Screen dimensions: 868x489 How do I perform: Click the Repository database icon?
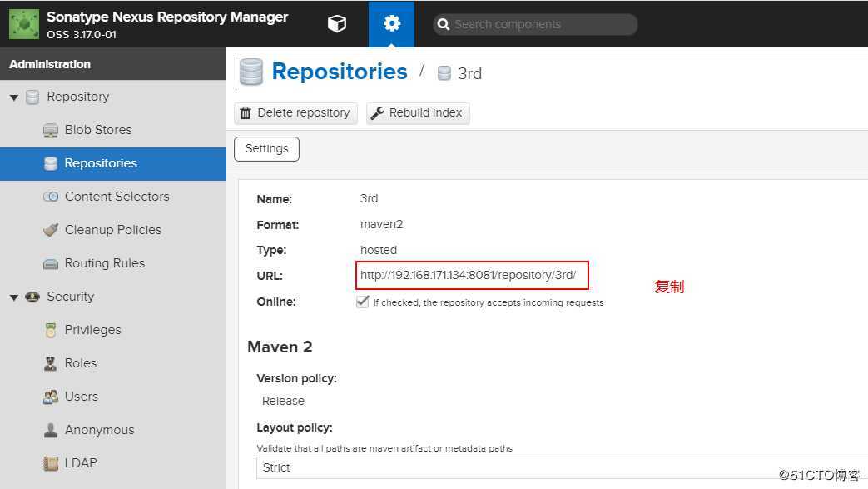click(x=32, y=97)
